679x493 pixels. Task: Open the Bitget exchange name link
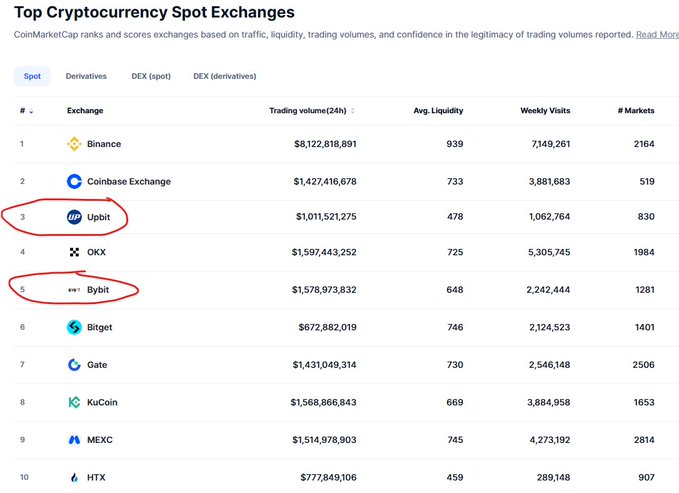100,327
